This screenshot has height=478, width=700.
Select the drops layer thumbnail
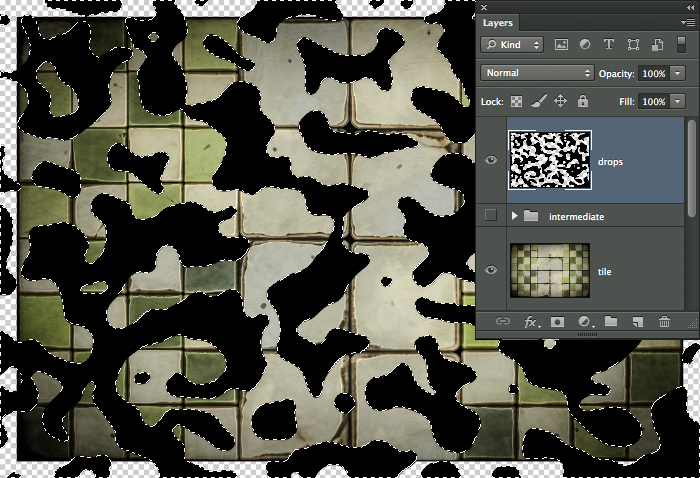click(550, 160)
